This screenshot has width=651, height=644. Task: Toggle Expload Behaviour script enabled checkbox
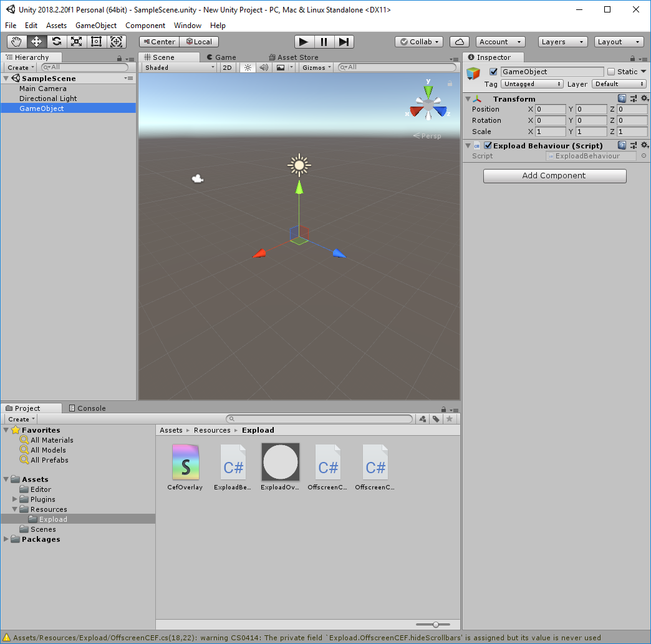(x=488, y=145)
